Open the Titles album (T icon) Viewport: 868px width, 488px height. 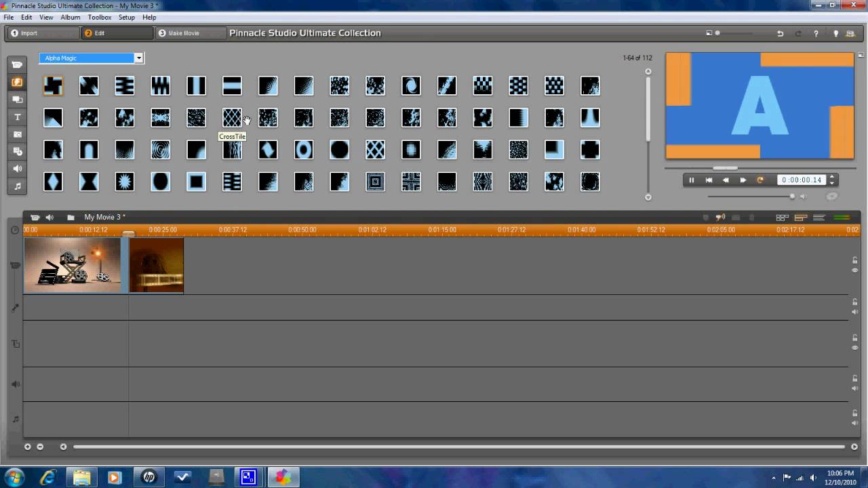[x=17, y=117]
